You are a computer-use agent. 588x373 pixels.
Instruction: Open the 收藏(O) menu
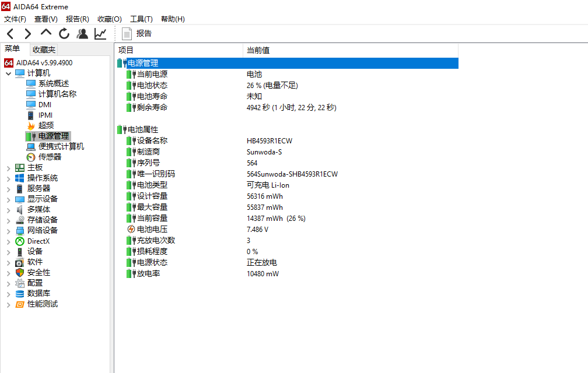(110, 19)
